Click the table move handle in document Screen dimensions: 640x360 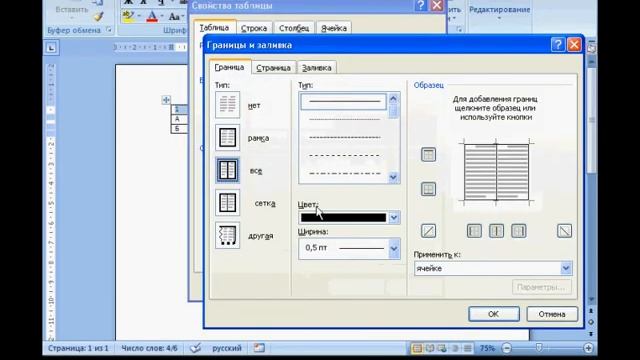[x=166, y=100]
